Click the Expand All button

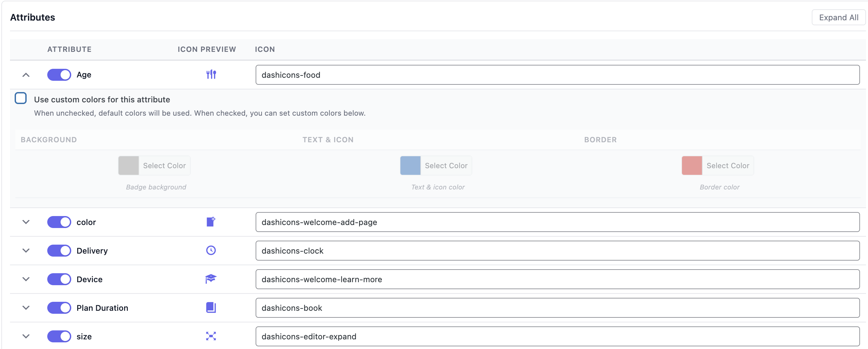click(839, 17)
